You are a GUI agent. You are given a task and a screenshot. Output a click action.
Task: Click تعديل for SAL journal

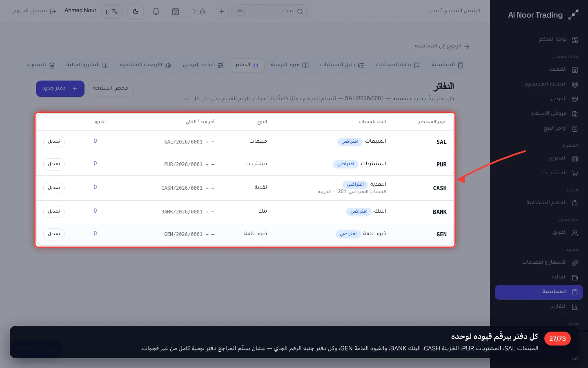[x=54, y=141]
